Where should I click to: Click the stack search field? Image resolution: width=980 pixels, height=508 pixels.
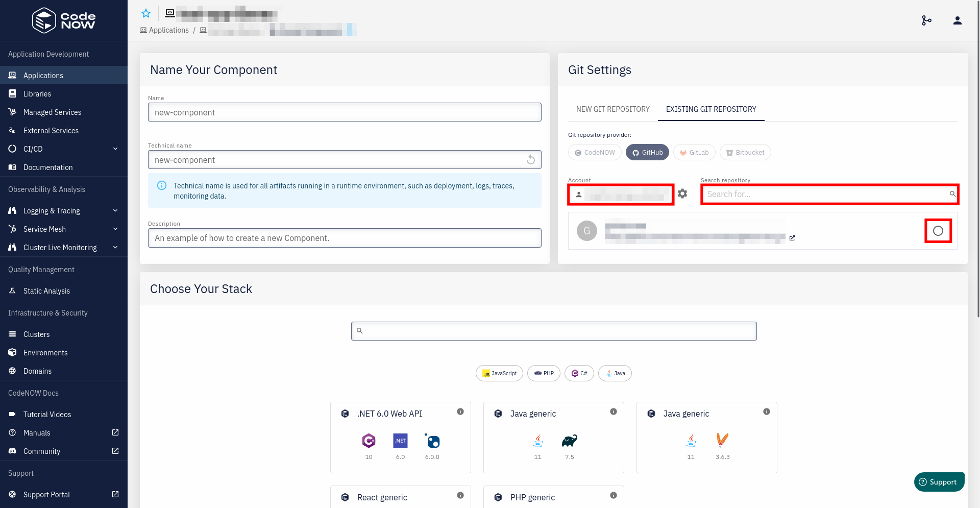coord(554,331)
